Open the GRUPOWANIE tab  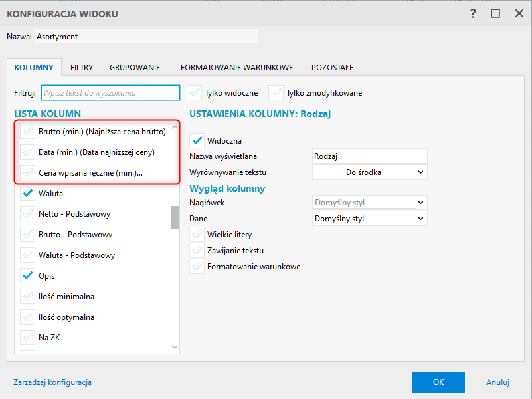(x=135, y=68)
